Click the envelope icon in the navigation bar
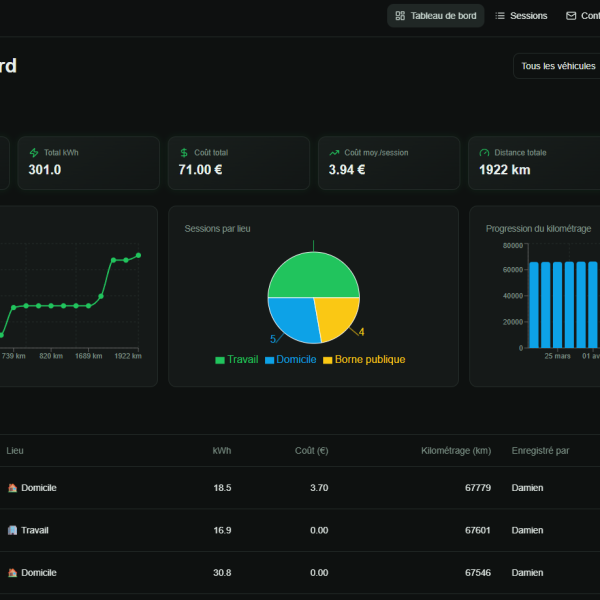 tap(571, 16)
